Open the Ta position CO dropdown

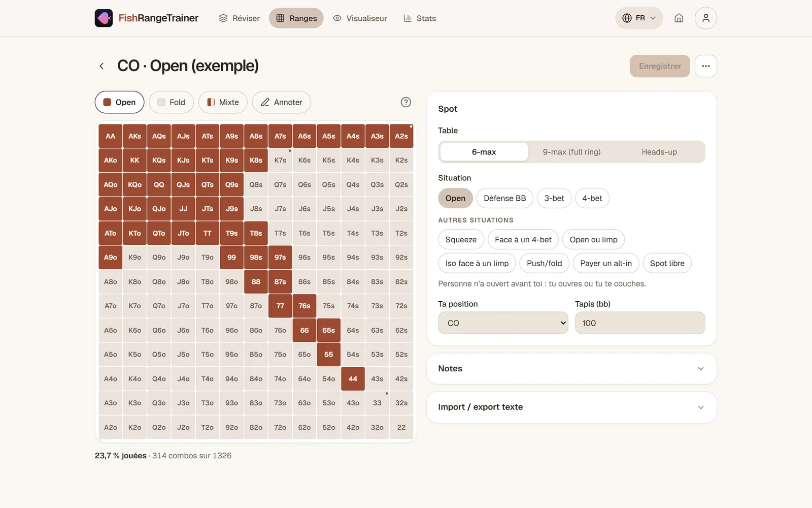(503, 323)
